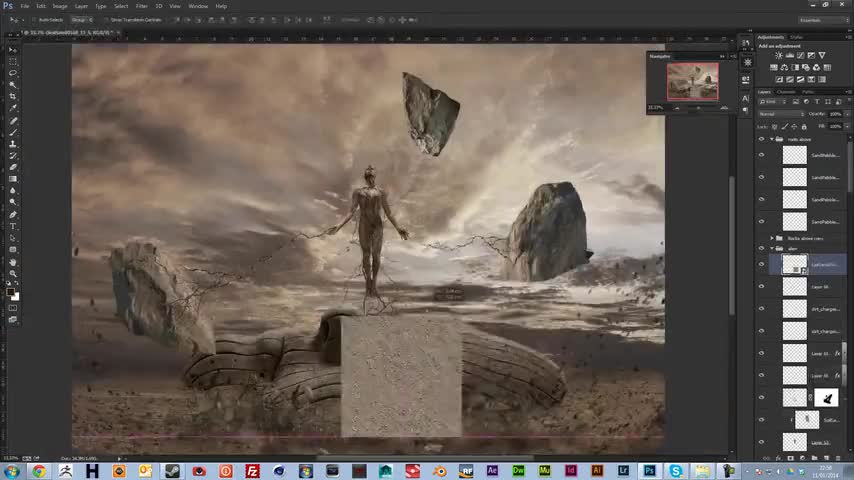Switch to the Paths tab
854x480 pixels.
click(x=808, y=92)
